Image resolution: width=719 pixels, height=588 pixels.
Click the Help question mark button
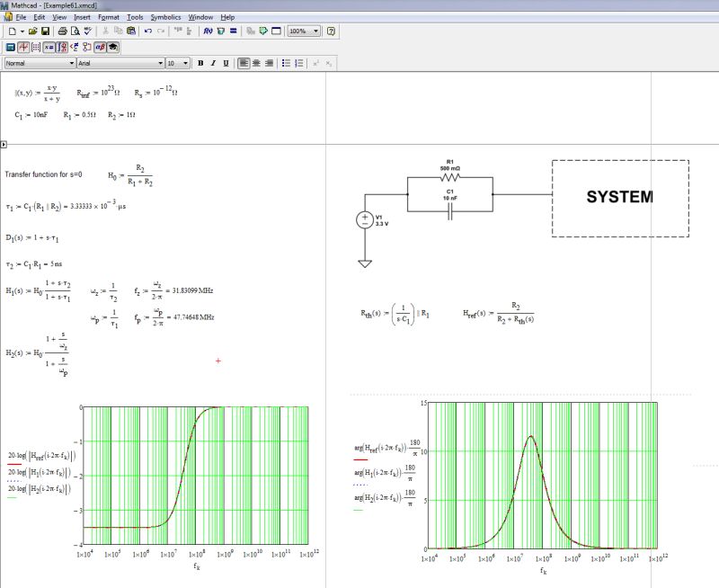point(333,32)
